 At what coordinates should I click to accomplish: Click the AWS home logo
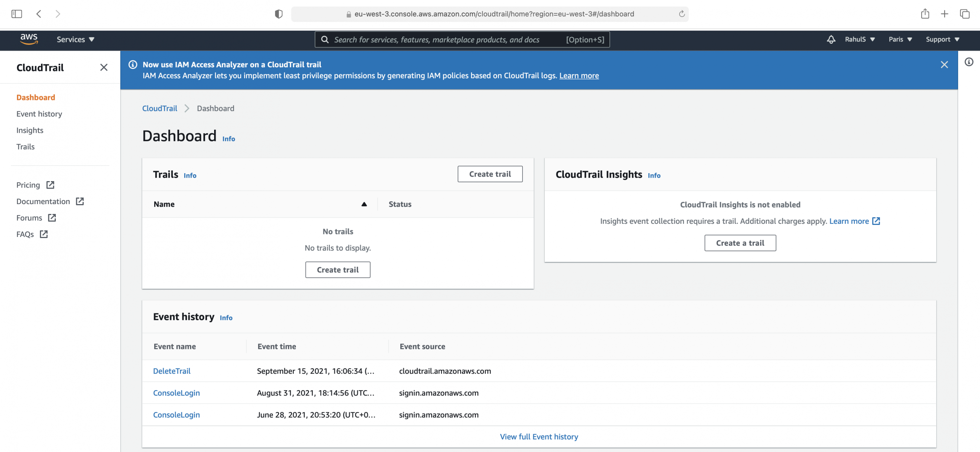[29, 39]
